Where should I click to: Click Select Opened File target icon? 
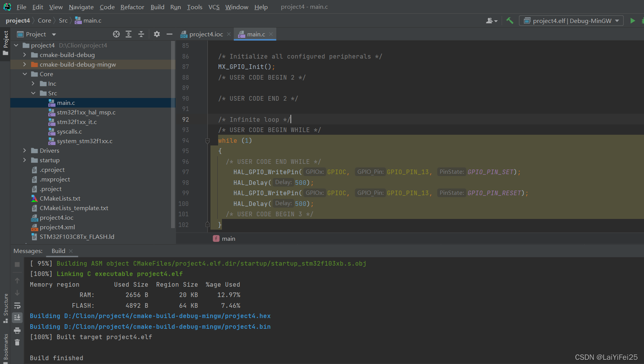click(116, 34)
